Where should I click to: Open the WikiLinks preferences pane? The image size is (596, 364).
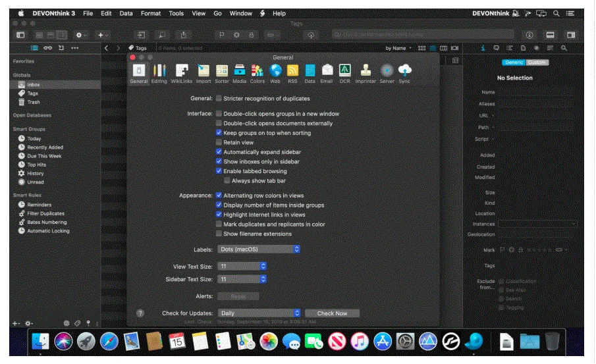tap(181, 73)
